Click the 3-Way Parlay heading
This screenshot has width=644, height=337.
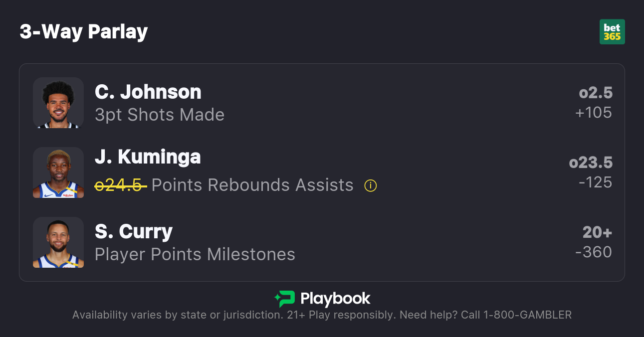(84, 32)
